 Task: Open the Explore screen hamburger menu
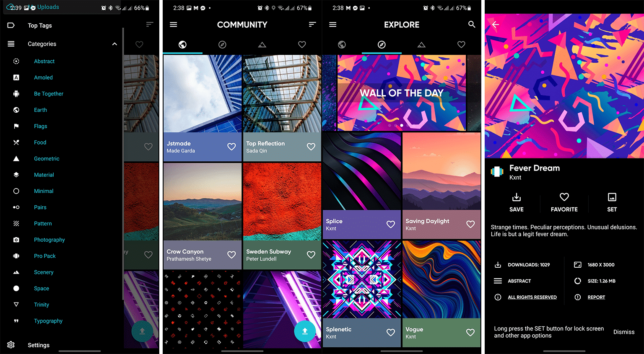click(333, 25)
